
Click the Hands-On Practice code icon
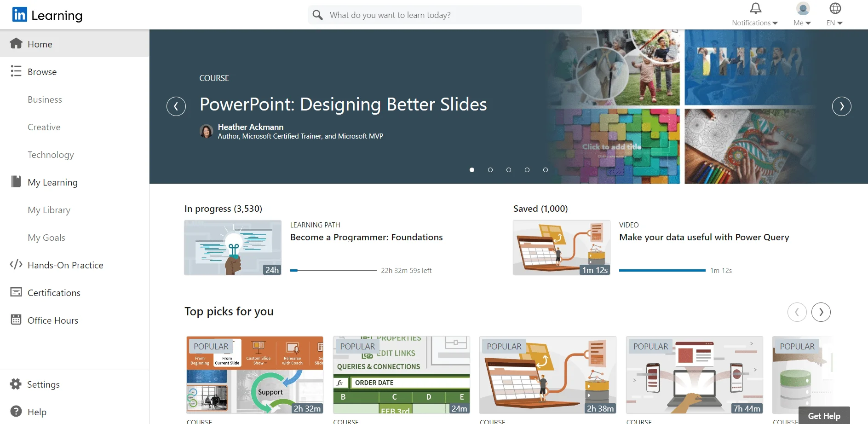tap(16, 264)
